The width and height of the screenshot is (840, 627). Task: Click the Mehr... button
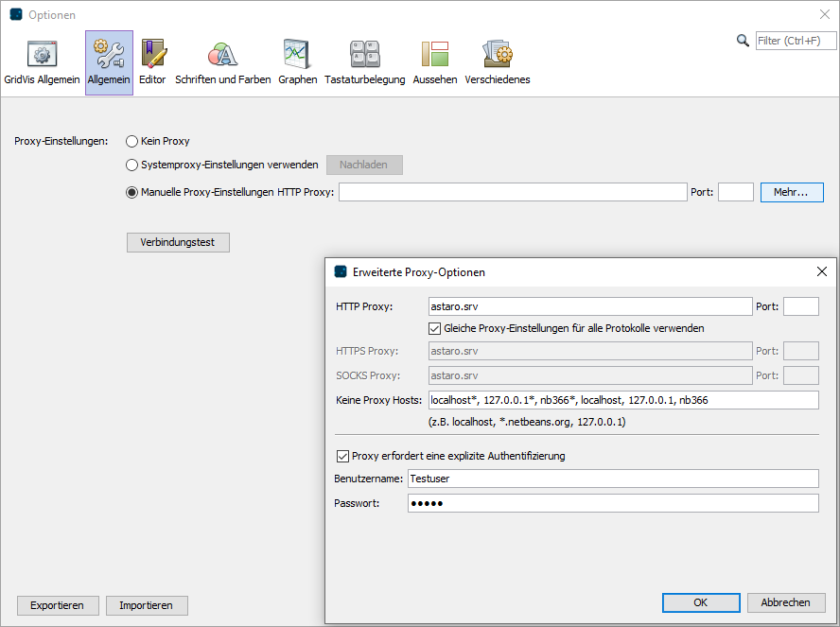click(791, 192)
